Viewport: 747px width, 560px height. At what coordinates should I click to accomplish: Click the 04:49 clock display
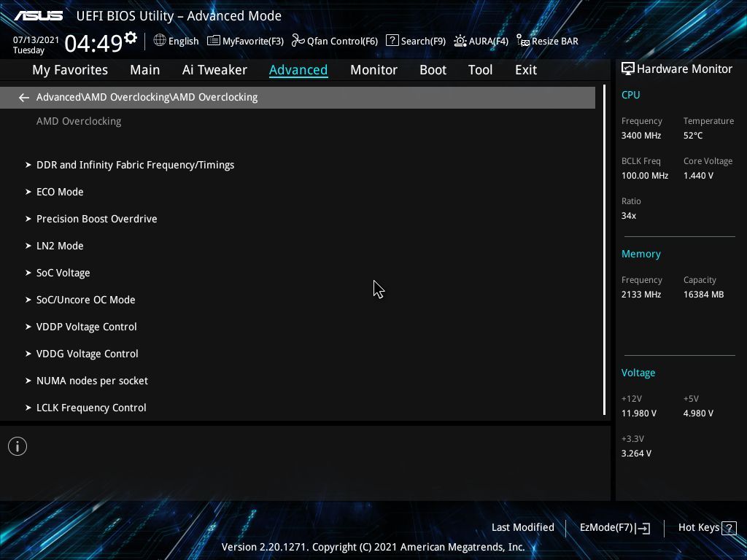tap(94, 44)
